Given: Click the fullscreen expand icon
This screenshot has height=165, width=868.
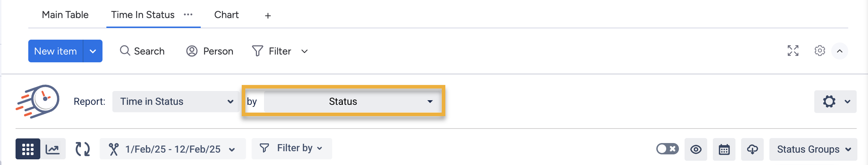Looking at the screenshot, I should click(x=793, y=51).
